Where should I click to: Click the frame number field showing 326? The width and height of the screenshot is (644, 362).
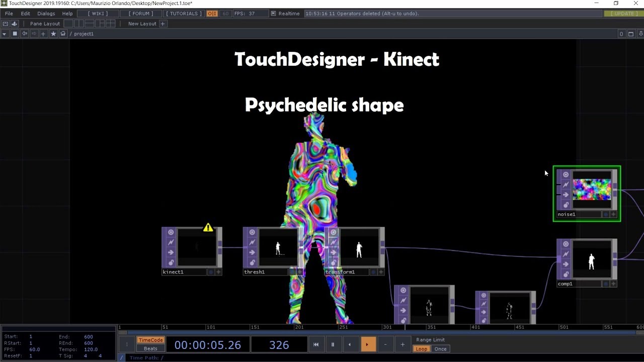point(279,345)
